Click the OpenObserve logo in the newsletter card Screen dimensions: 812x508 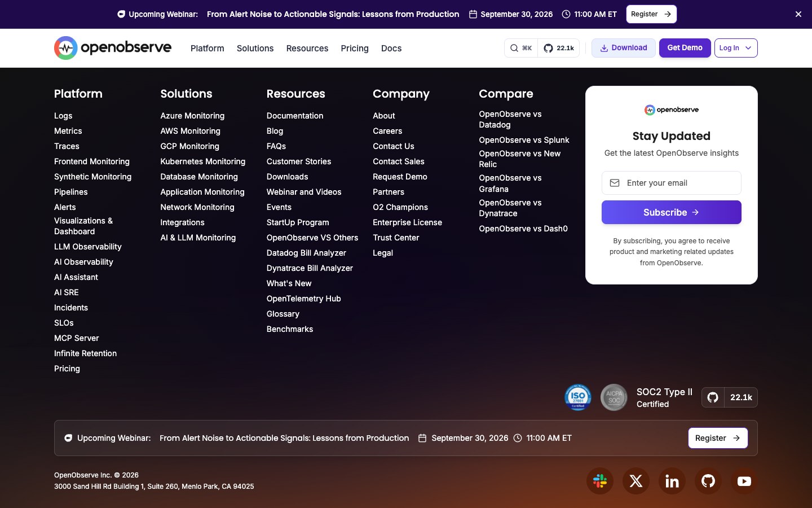click(x=672, y=110)
